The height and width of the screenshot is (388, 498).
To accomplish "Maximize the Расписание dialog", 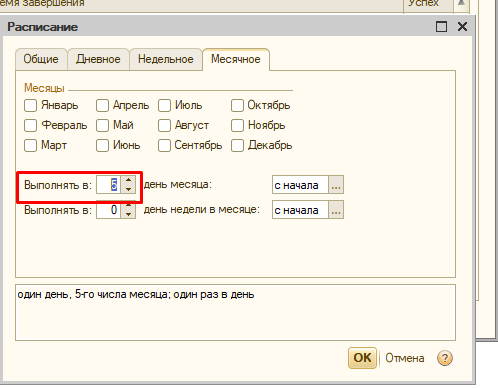I will click(441, 27).
